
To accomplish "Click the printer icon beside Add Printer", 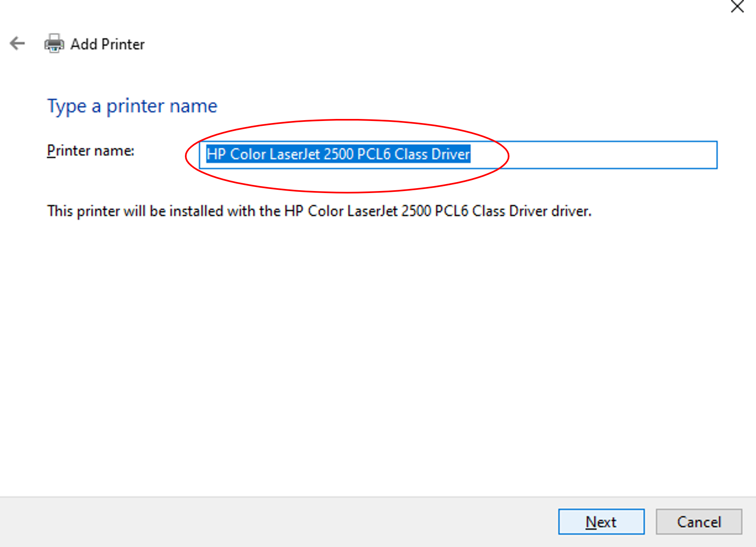I will [54, 43].
